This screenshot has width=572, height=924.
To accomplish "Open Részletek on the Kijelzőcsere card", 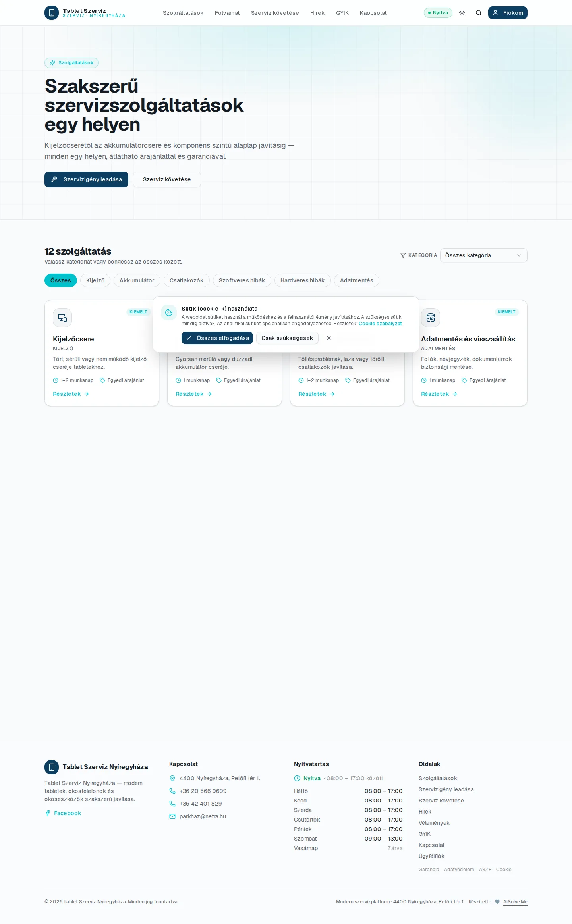I will [71, 394].
